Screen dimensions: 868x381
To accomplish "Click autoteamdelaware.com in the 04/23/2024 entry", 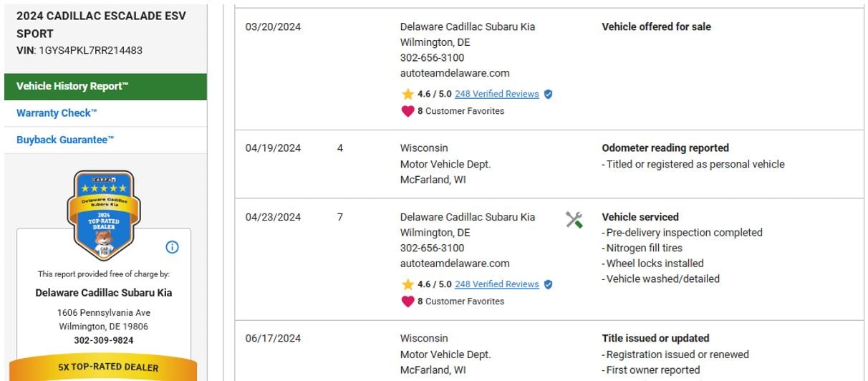I will pyautogui.click(x=455, y=264).
